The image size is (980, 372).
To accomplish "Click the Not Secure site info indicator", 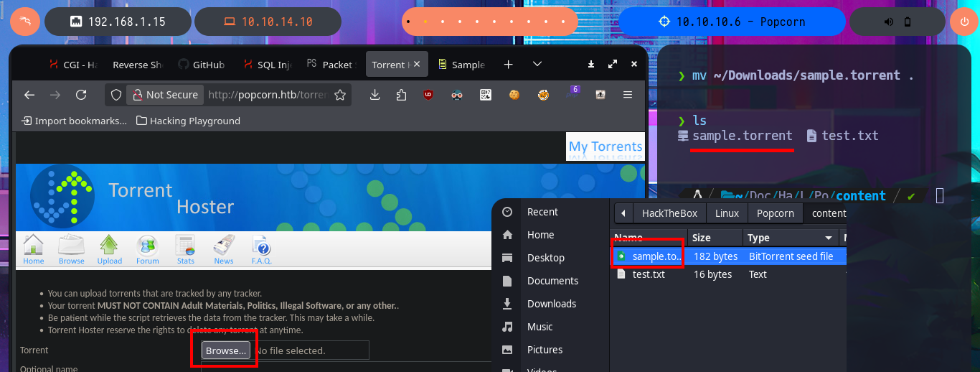I will click(164, 95).
